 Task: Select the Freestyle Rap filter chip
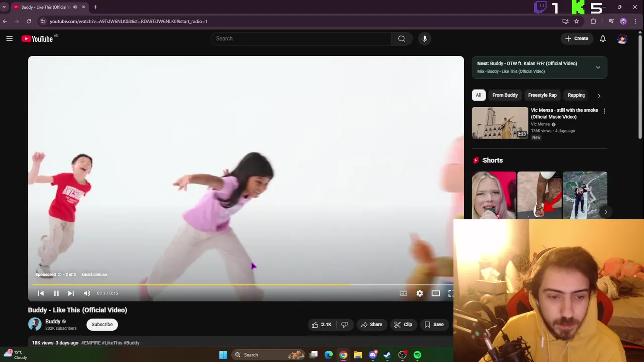(x=542, y=95)
